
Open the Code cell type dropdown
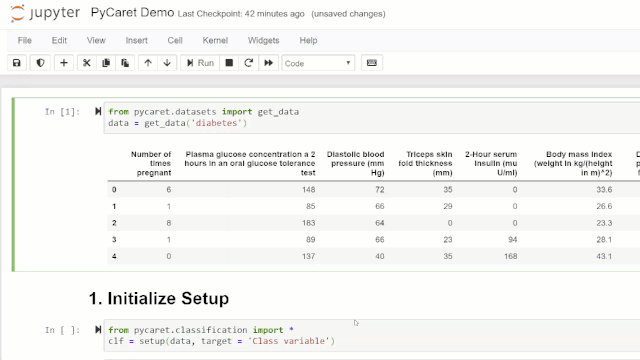(x=318, y=63)
